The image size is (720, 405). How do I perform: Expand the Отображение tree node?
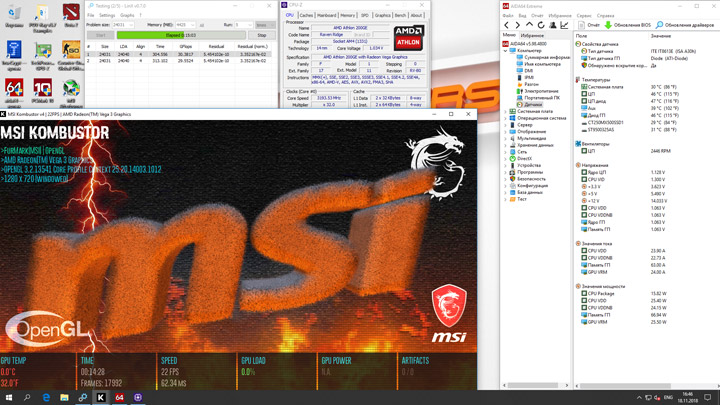point(506,131)
